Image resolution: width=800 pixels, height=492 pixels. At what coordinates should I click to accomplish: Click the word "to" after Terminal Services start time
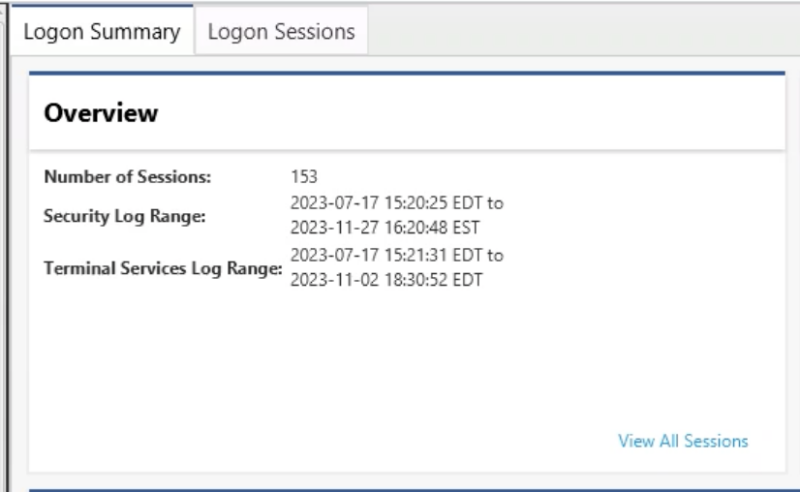(x=495, y=255)
